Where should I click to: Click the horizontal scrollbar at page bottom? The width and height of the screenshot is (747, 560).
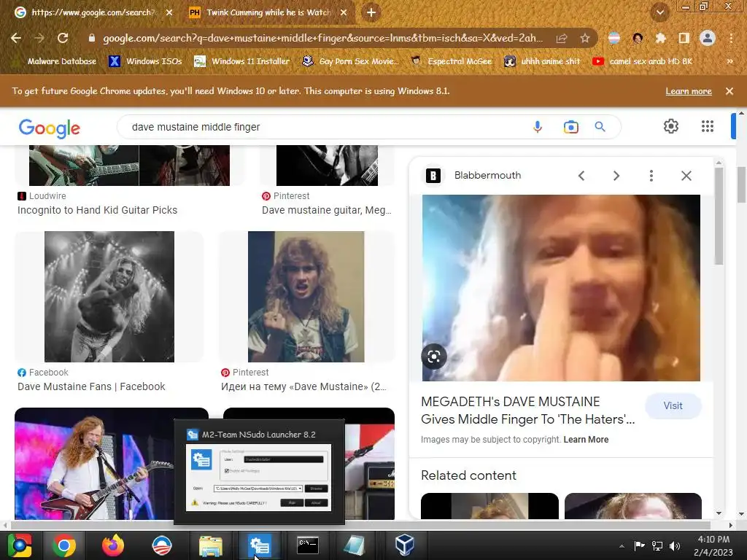[x=360, y=525]
